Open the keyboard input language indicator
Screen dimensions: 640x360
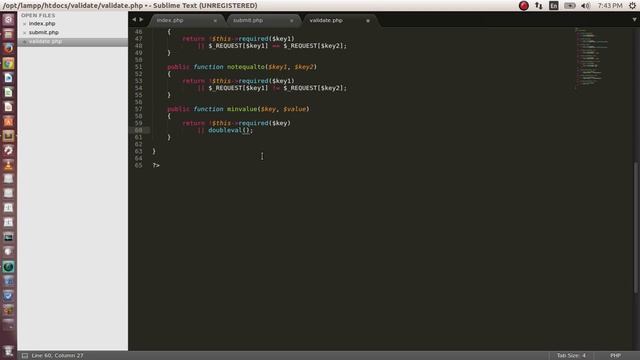point(554,6)
